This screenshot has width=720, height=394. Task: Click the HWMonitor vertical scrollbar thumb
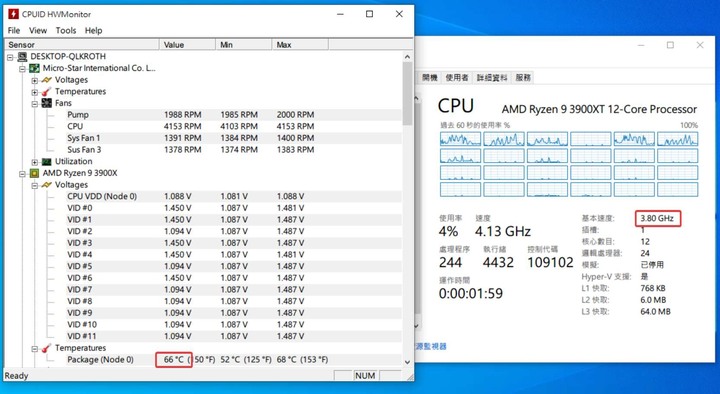point(407,94)
